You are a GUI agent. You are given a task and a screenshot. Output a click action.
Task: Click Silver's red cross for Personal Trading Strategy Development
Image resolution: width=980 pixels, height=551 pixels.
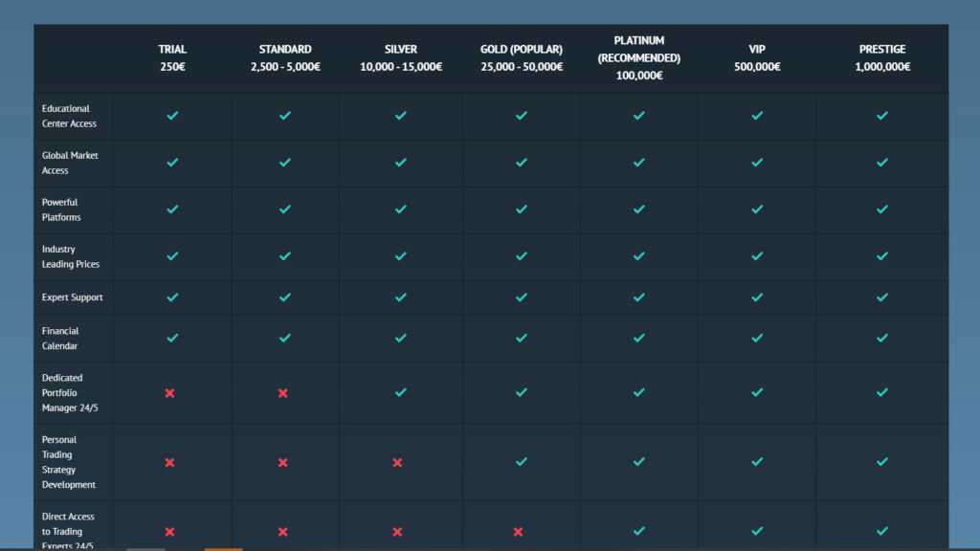pyautogui.click(x=397, y=463)
